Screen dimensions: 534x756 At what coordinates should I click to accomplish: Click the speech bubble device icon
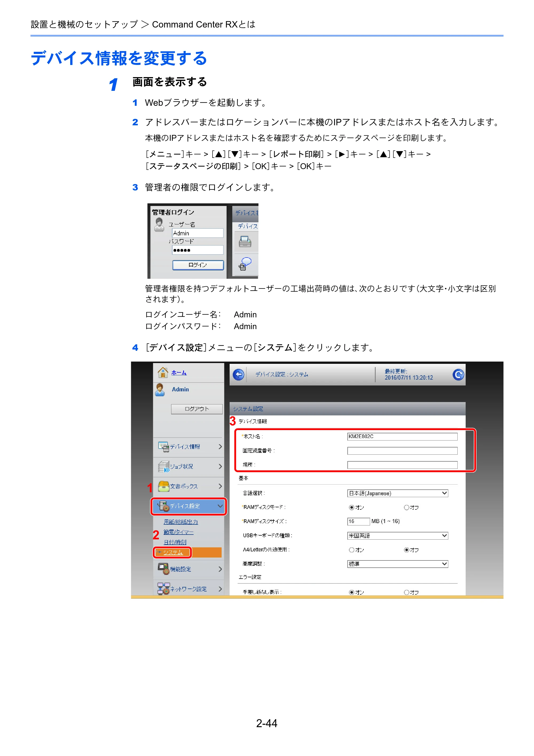coord(245,264)
